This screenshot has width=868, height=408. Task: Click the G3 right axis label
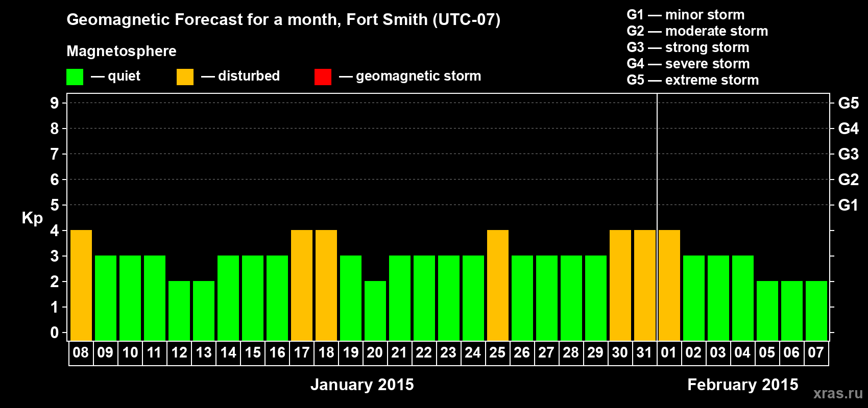(x=849, y=154)
